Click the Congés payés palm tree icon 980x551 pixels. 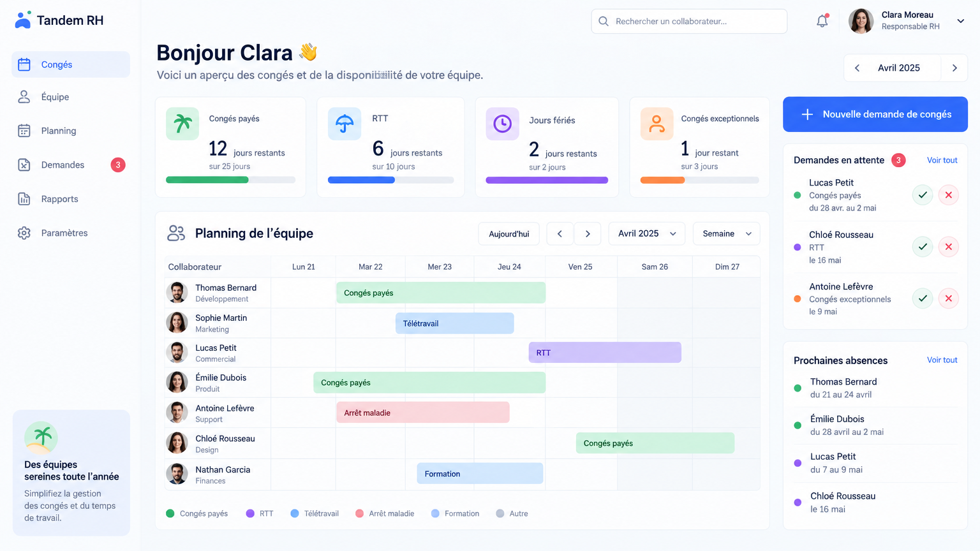coord(182,124)
